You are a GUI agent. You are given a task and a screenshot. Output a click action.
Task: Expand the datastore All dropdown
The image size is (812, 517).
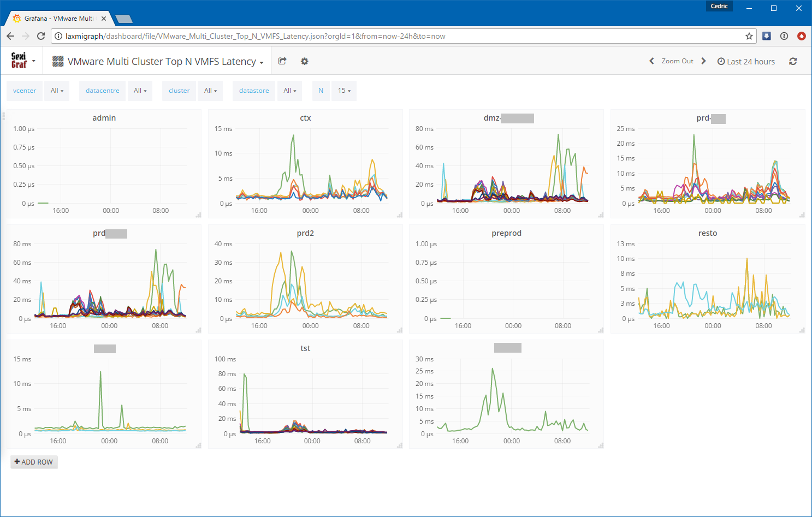point(290,91)
